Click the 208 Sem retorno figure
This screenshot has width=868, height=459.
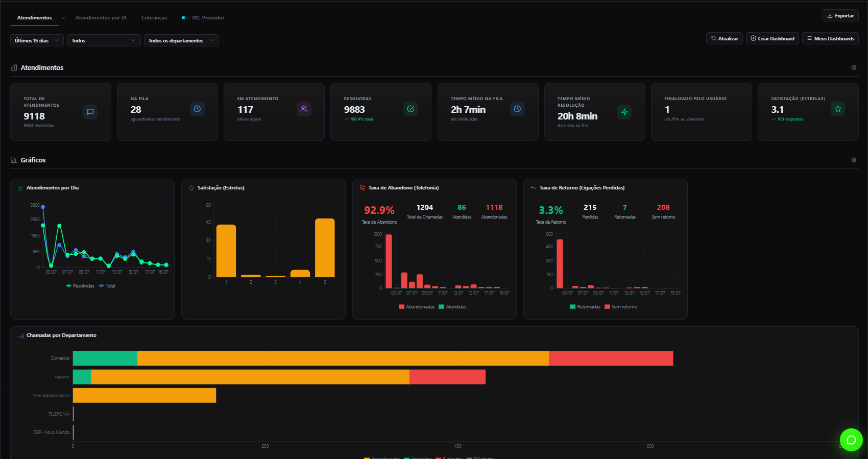[x=663, y=207]
